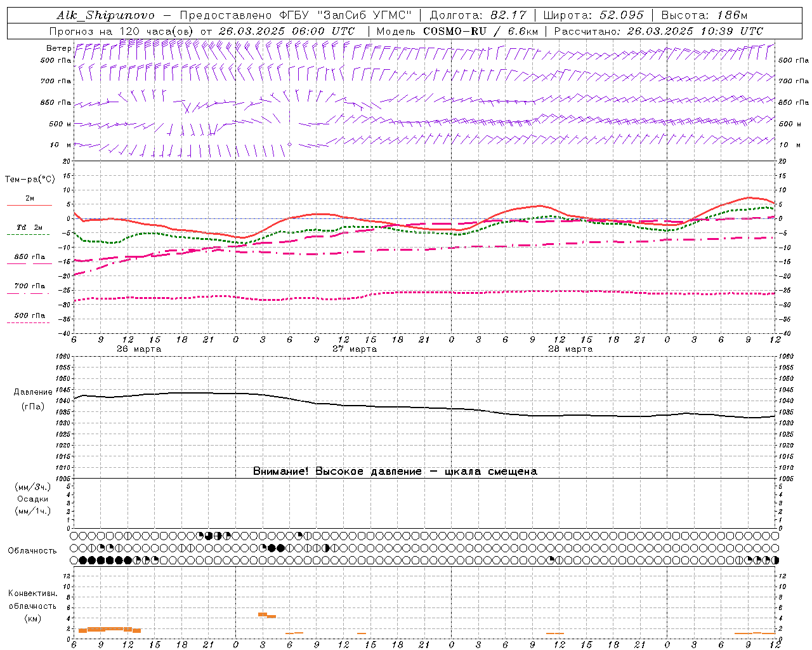Image resolution: width=812 pixels, height=650 pixels.
Task: Click the Модель COSMO-RU / 6.6км label
Action: coord(457,31)
